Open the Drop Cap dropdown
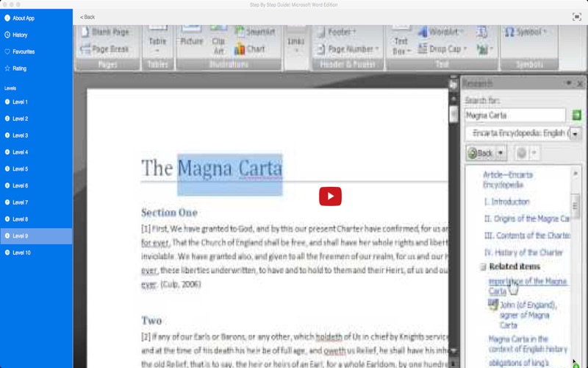The width and height of the screenshot is (588, 368). [442, 49]
